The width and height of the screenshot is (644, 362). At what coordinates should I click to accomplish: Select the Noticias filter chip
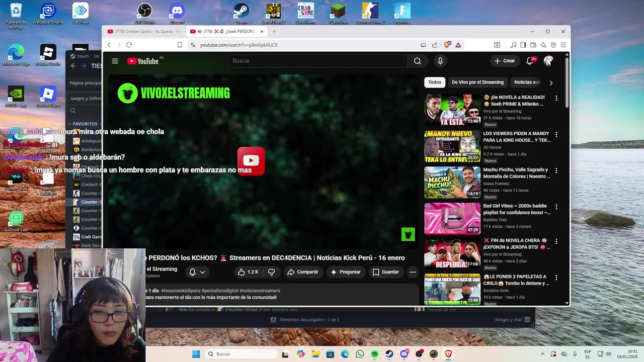pyautogui.click(x=527, y=82)
